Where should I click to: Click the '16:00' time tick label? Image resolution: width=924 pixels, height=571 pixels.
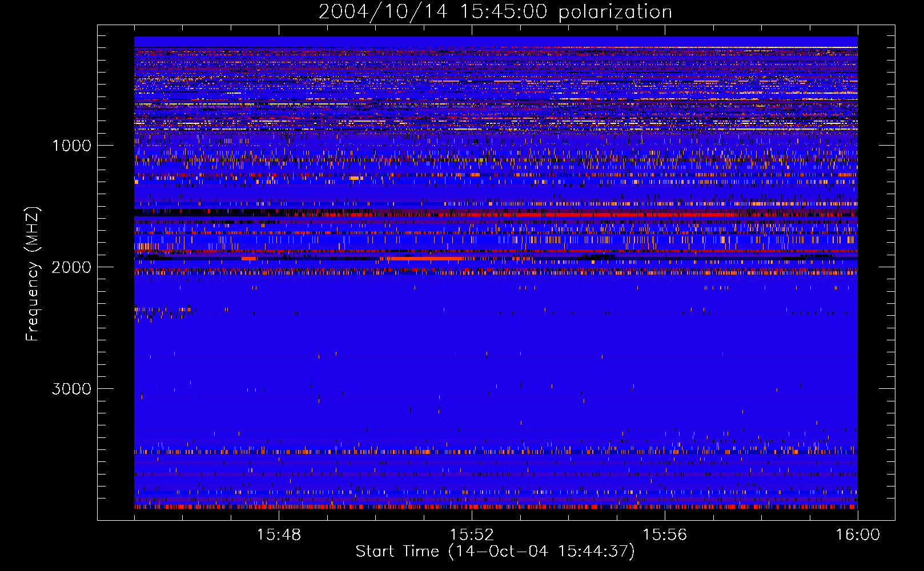point(858,535)
